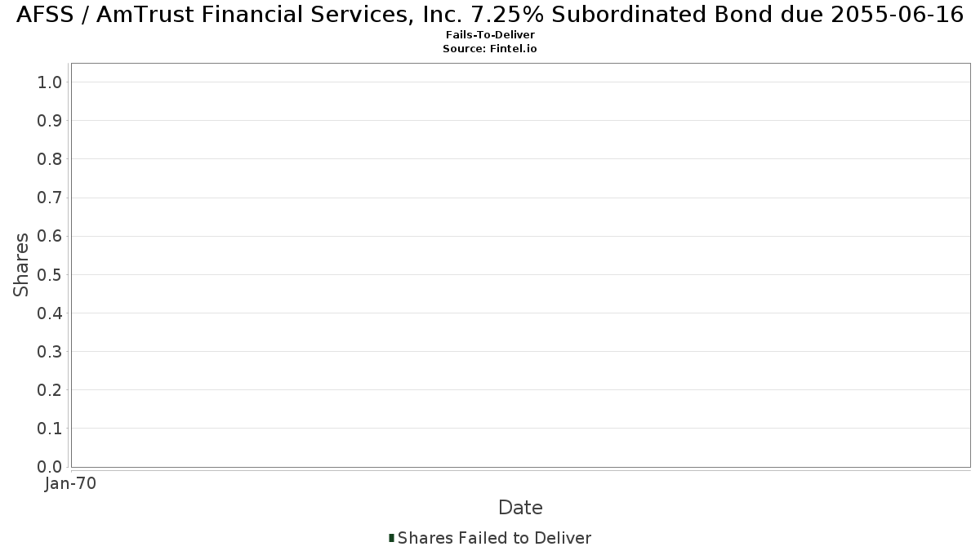
Task: Select the 0.1 y-axis tick label
Action: [50, 428]
